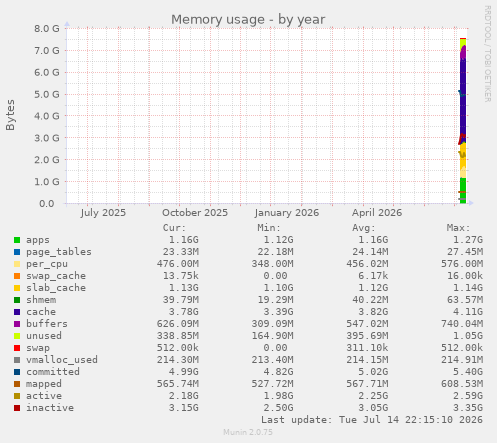Click the 'Memory usage - by year' title
Image resolution: width=497 pixels, height=443 pixels.
coord(248,20)
